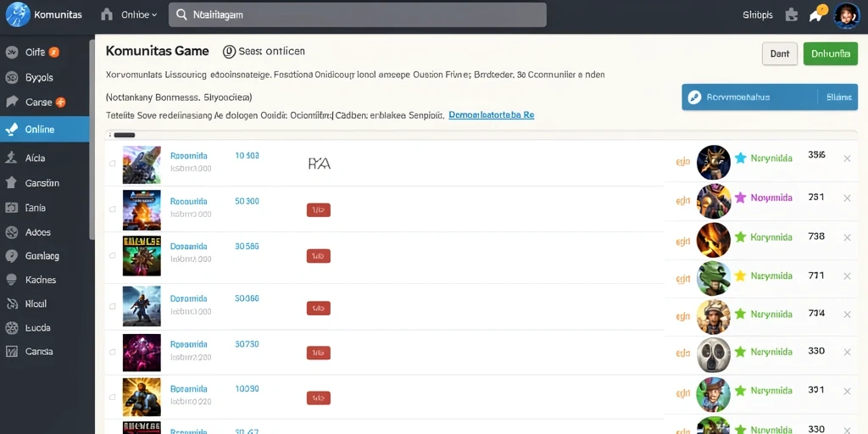
Task: Tick the checkbox beside the Doaamida 30566 row
Action: [x=113, y=256]
